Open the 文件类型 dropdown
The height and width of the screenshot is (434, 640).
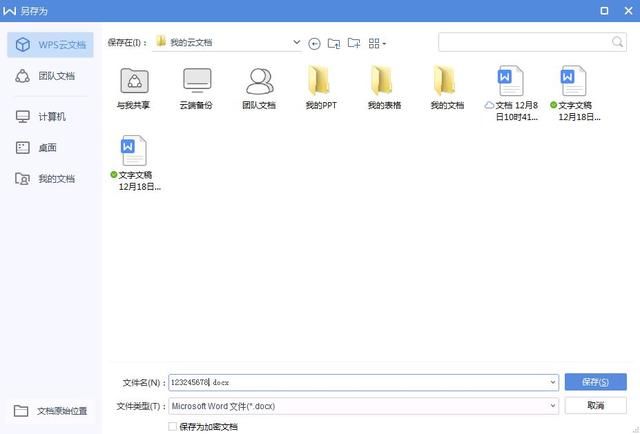363,406
